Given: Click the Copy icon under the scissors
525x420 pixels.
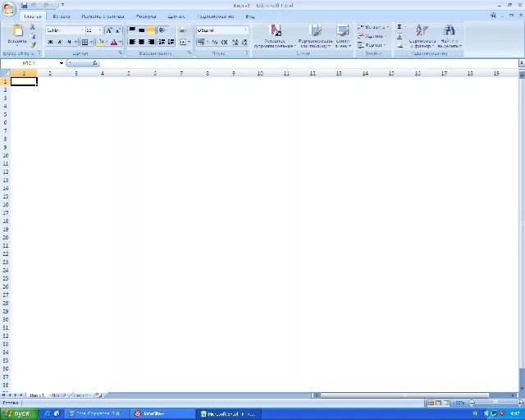Looking at the screenshot, I should pyautogui.click(x=33, y=36).
